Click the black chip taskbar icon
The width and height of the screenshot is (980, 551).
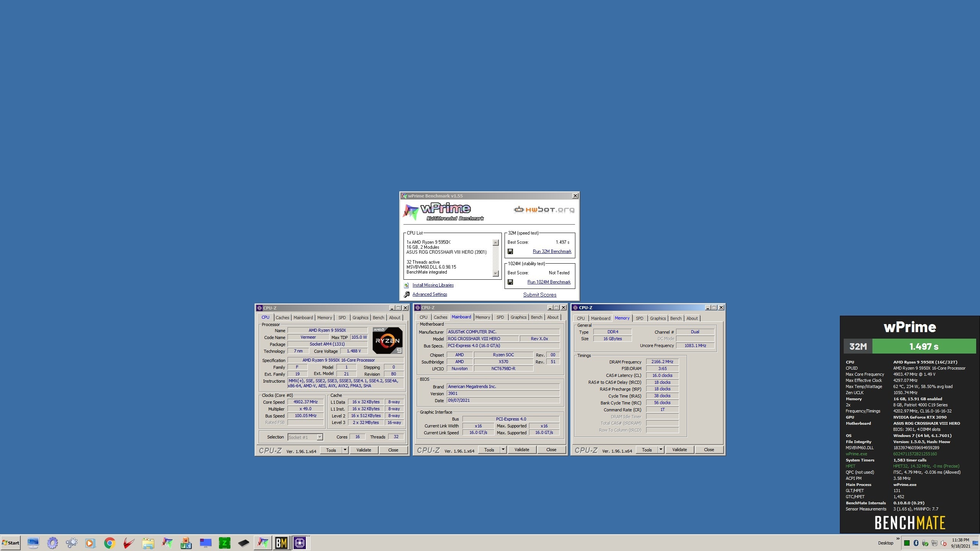[x=243, y=543]
